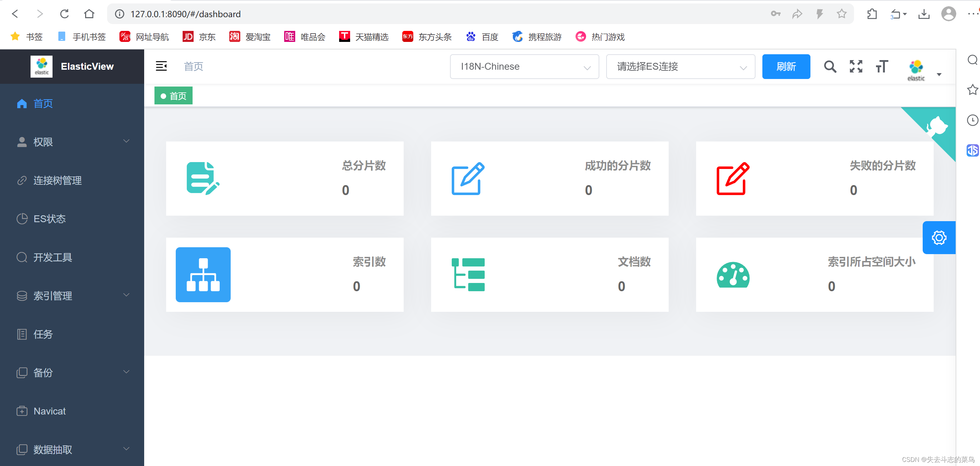The image size is (980, 466).
Task: Click the Navicat sidebar item
Action: click(49, 410)
